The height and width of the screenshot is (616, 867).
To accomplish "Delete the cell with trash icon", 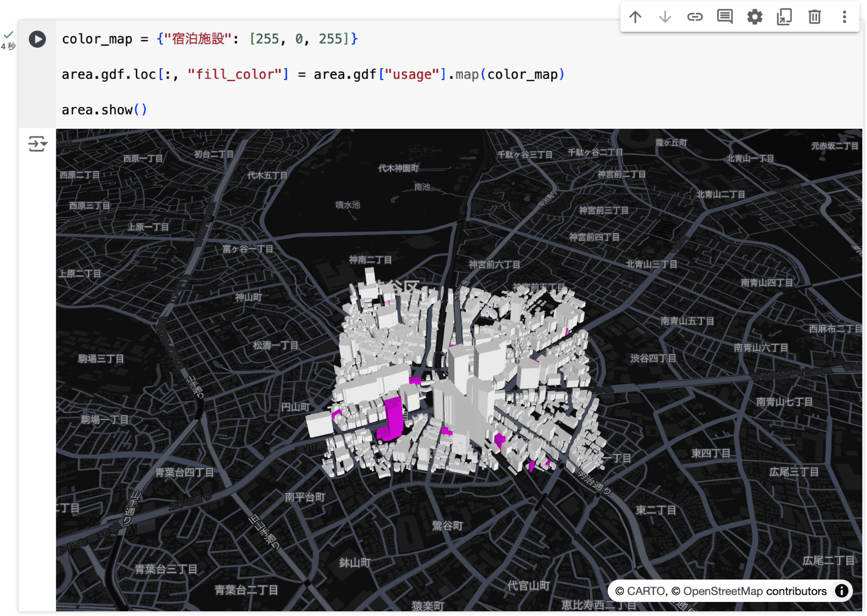I will click(x=815, y=16).
